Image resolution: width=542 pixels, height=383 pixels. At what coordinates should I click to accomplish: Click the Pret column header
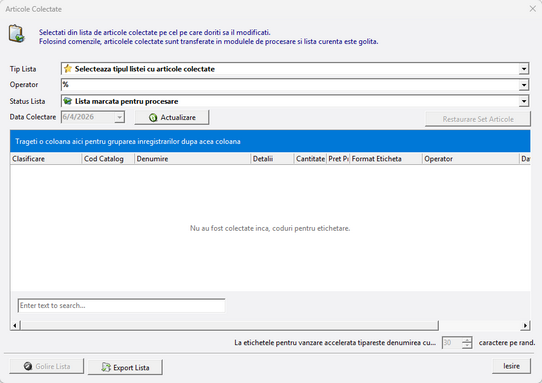pos(338,159)
